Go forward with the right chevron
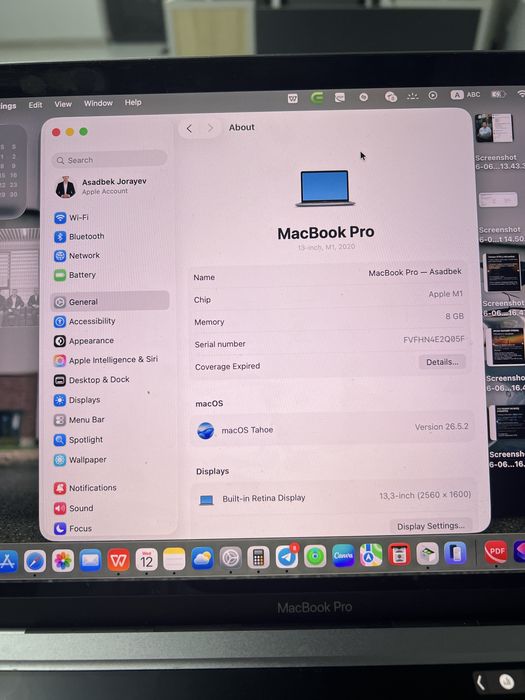The image size is (525, 700). (210, 129)
